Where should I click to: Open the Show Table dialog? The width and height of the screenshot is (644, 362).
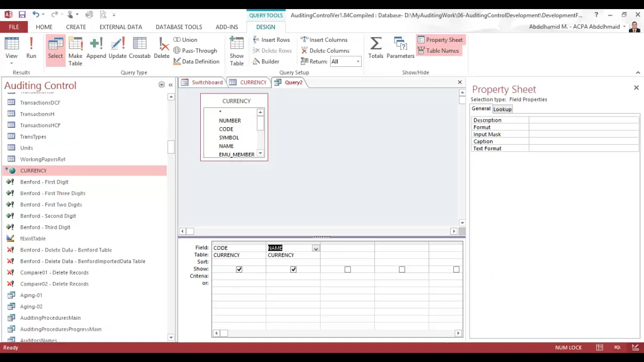click(236, 51)
